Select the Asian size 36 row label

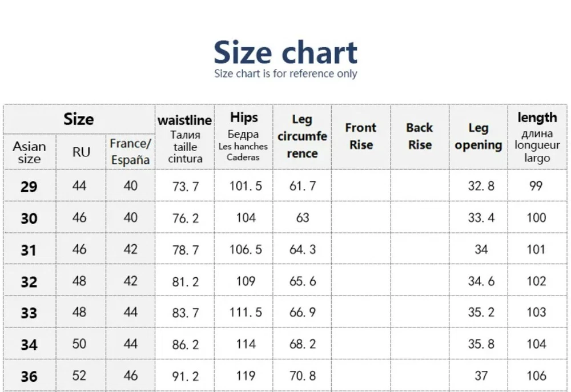pos(29,377)
